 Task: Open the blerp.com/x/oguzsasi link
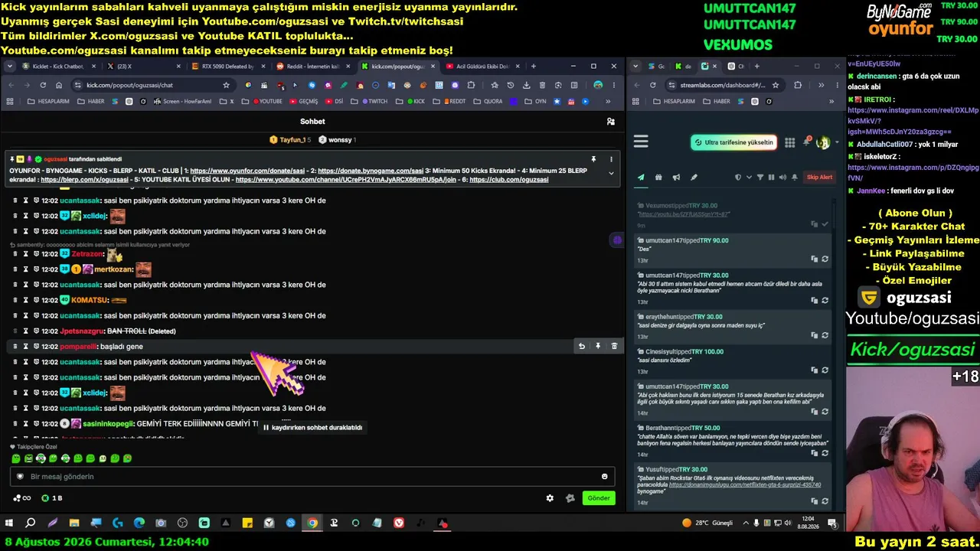point(84,180)
